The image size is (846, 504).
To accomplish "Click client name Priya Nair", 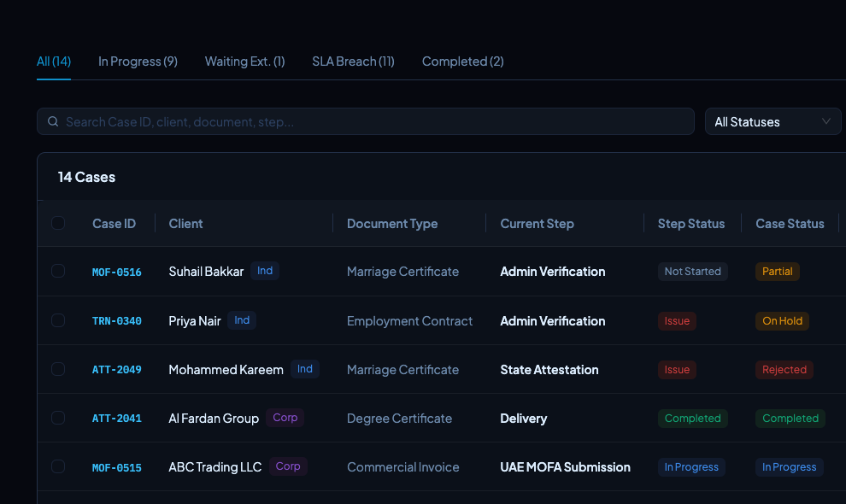I will [x=195, y=321].
